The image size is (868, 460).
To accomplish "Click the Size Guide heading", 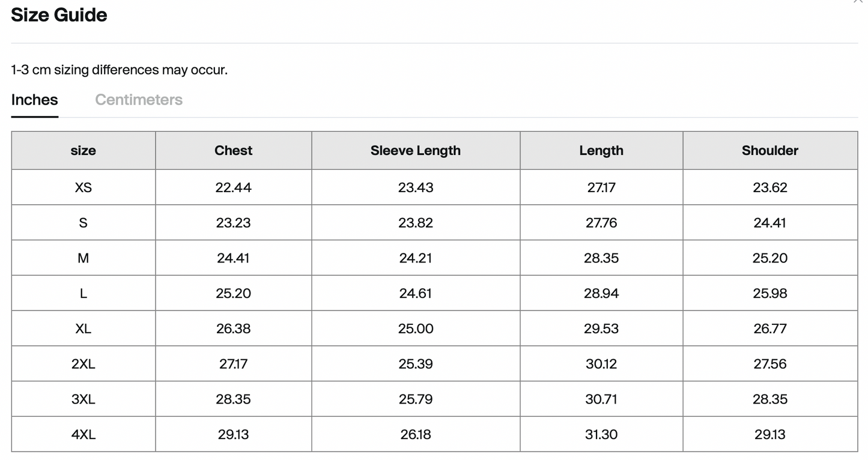I will point(59,15).
